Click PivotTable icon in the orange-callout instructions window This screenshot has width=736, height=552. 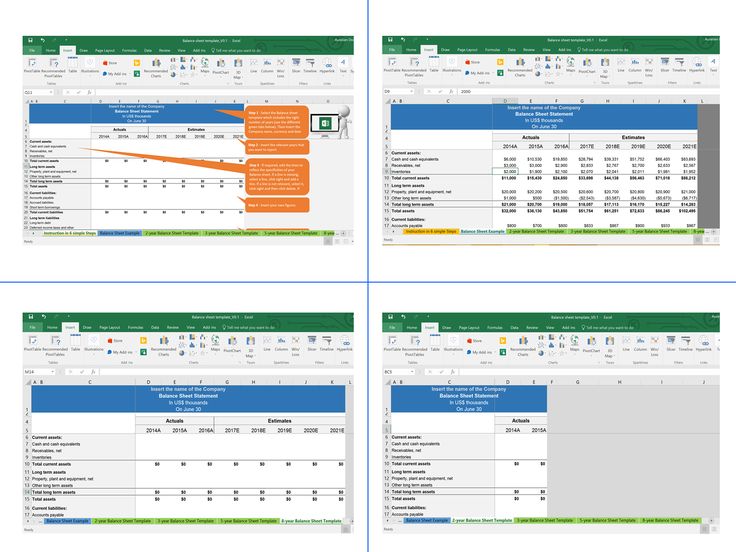tap(32, 65)
